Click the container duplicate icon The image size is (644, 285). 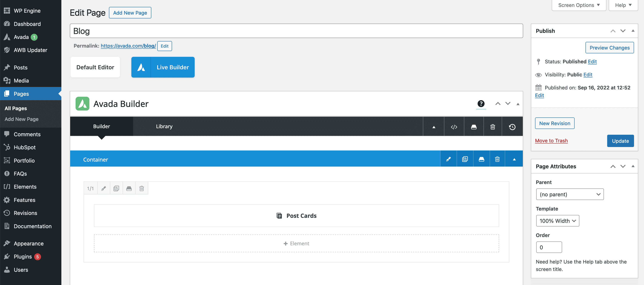[464, 159]
